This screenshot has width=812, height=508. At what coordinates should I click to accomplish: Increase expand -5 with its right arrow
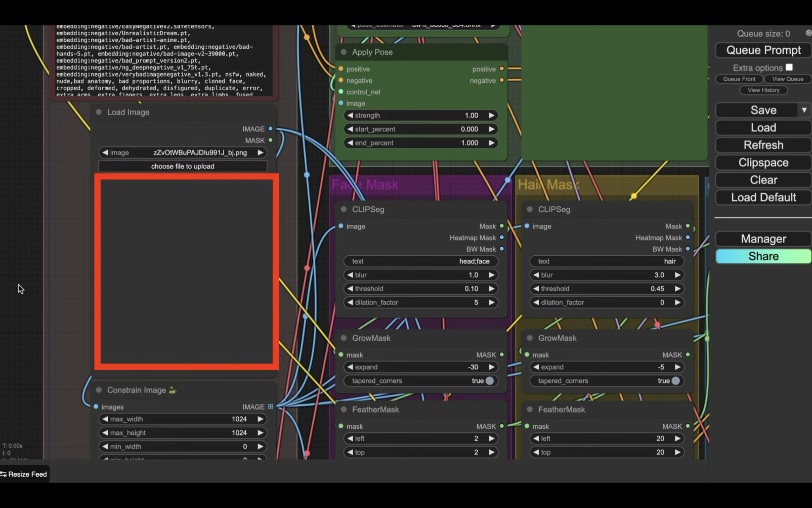(x=678, y=367)
